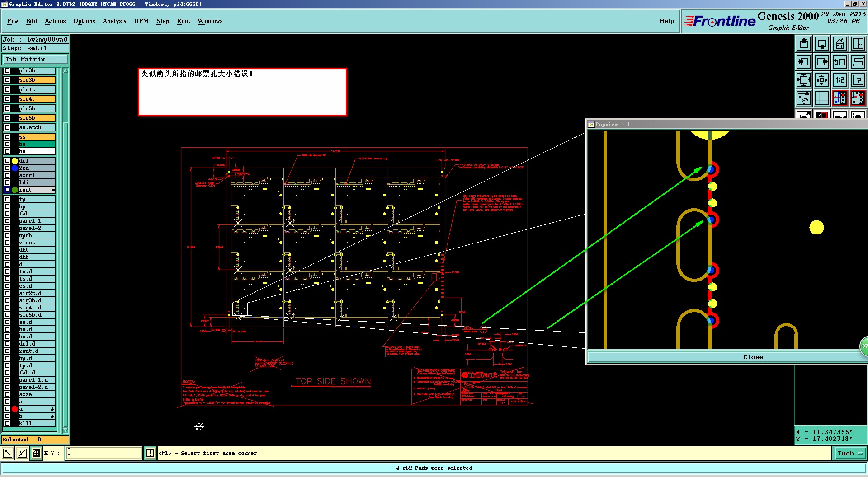Open the Windows menu

point(210,21)
